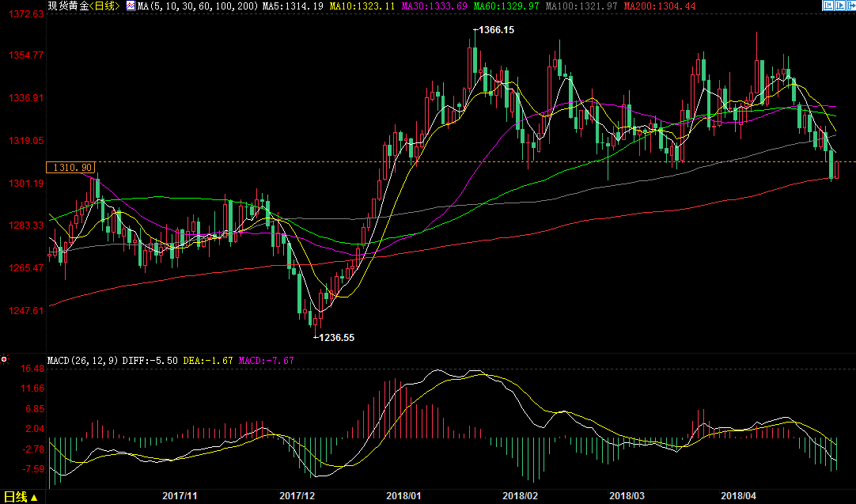This screenshot has height=504, width=856.
Task: Click the 2018/04 date on the time axis
Action: pos(737,496)
